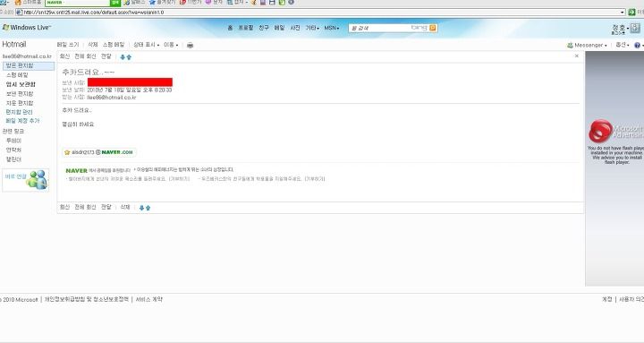Click the bottom down arrow next to 삭제
This screenshot has height=343, width=644.
(x=141, y=208)
